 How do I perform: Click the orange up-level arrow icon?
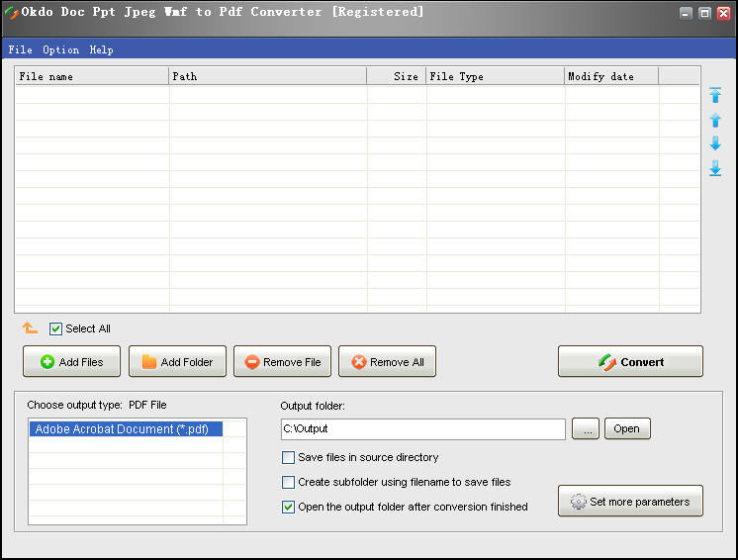coord(30,327)
